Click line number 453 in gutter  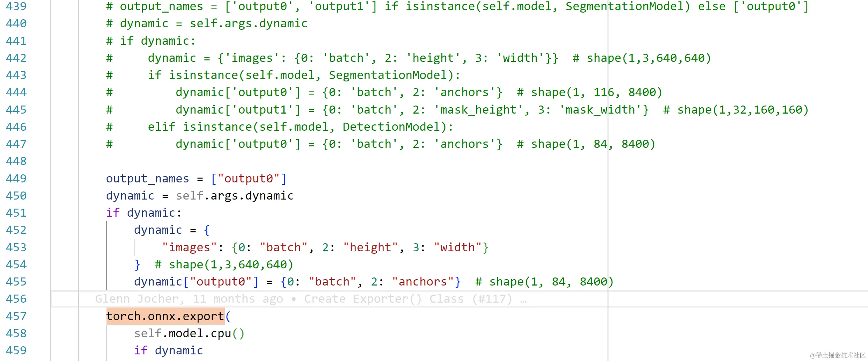(x=16, y=247)
